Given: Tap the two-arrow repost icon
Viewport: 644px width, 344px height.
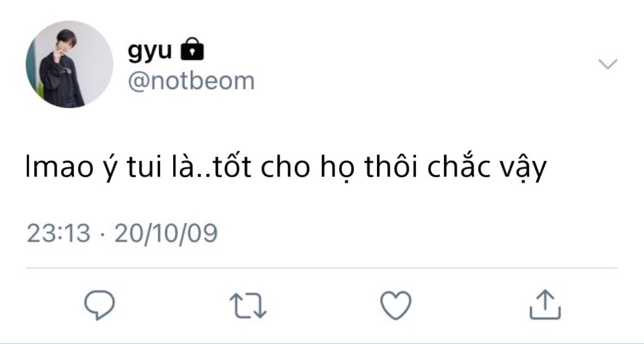Looking at the screenshot, I should coord(248,304).
